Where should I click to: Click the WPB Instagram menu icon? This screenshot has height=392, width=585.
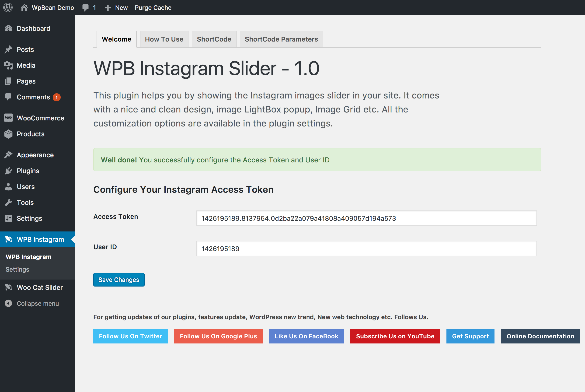pyautogui.click(x=8, y=239)
